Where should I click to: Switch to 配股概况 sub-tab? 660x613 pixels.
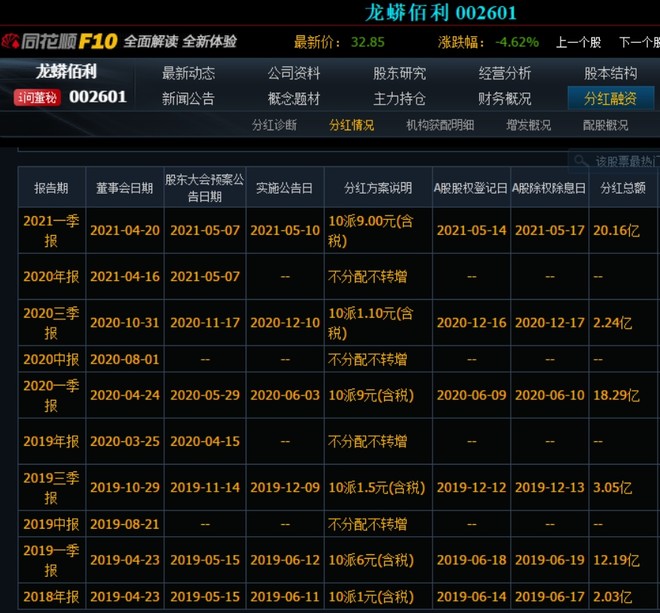point(605,125)
